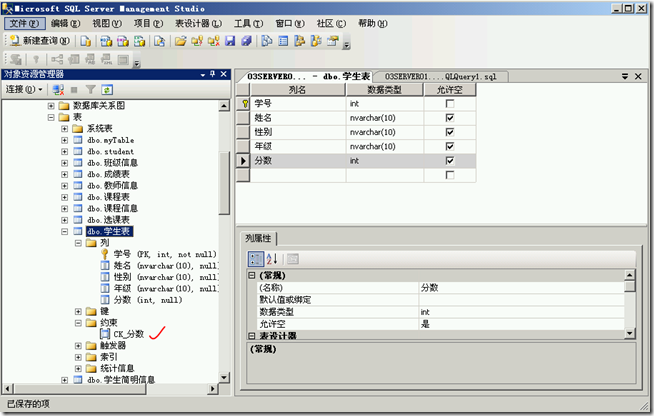This screenshot has height=416, width=654.
Task: Click the save all icon
Action: [247, 41]
